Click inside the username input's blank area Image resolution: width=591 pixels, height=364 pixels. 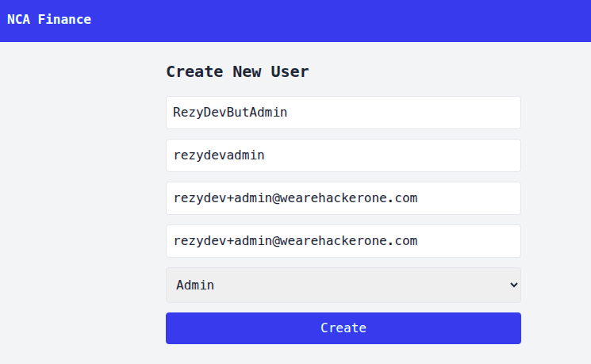point(413,155)
